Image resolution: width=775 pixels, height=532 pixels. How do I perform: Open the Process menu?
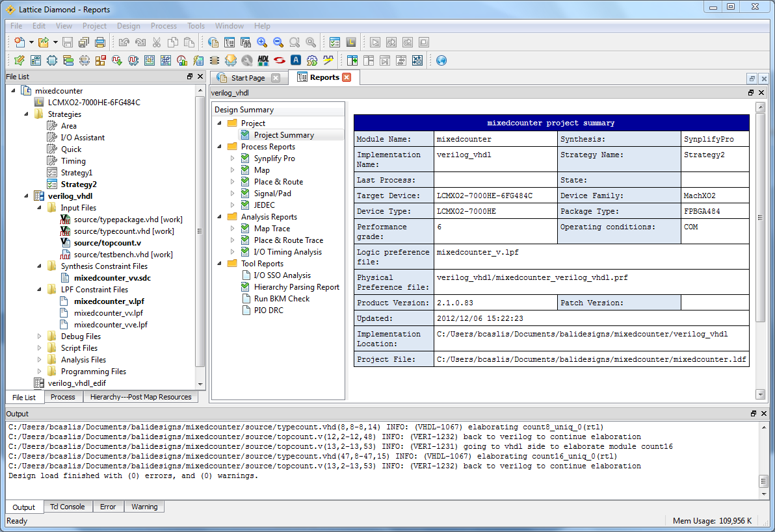pos(163,26)
